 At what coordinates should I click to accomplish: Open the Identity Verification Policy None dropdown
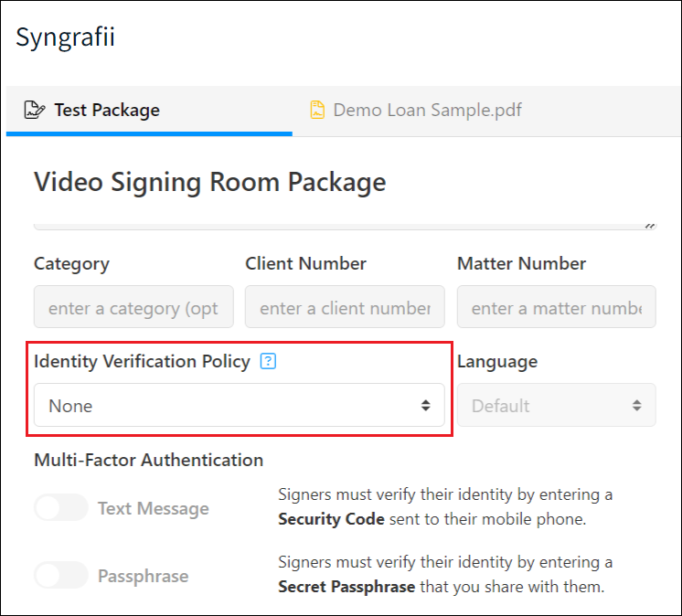240,405
